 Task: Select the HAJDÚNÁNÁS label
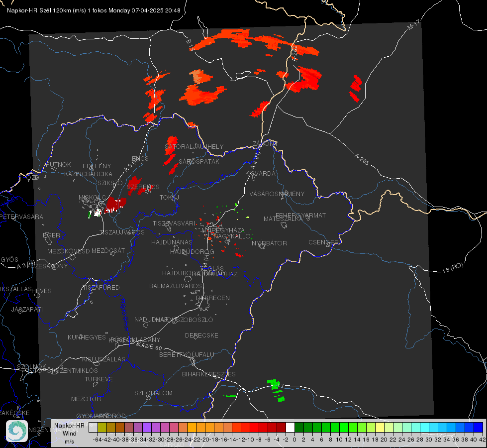pyautogui.click(x=172, y=242)
